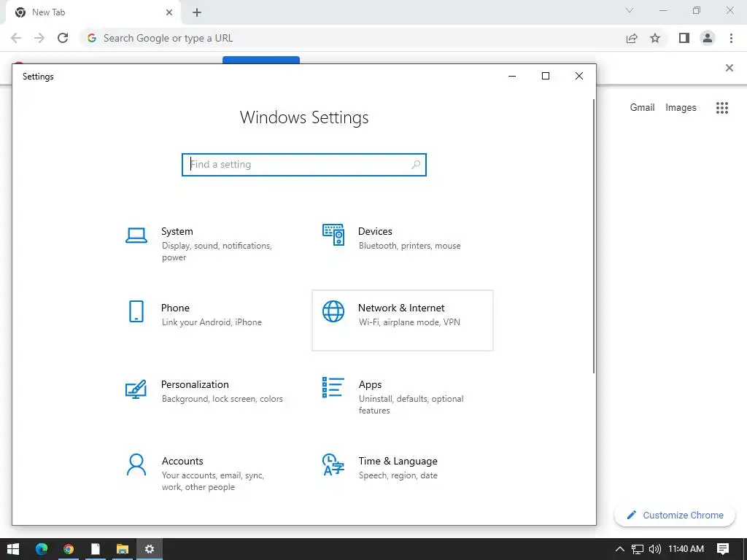The width and height of the screenshot is (747, 560).
Task: Open a new Chrome tab
Action: [x=197, y=12]
